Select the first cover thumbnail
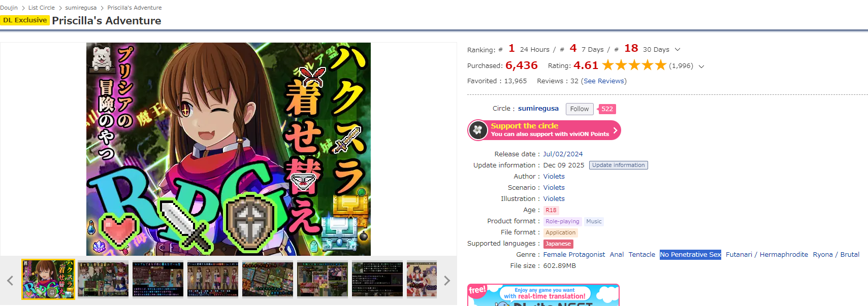The image size is (868, 306). click(48, 279)
